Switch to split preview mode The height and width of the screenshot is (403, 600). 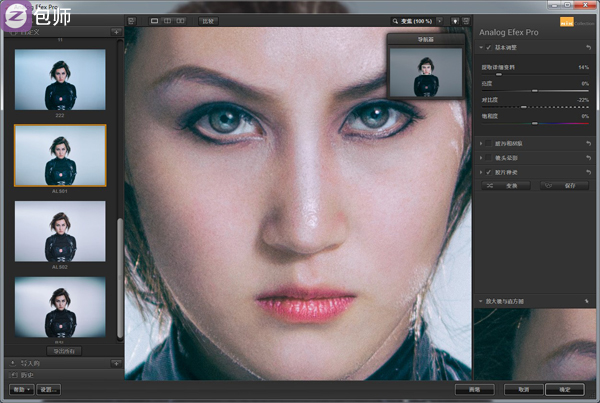[168, 21]
